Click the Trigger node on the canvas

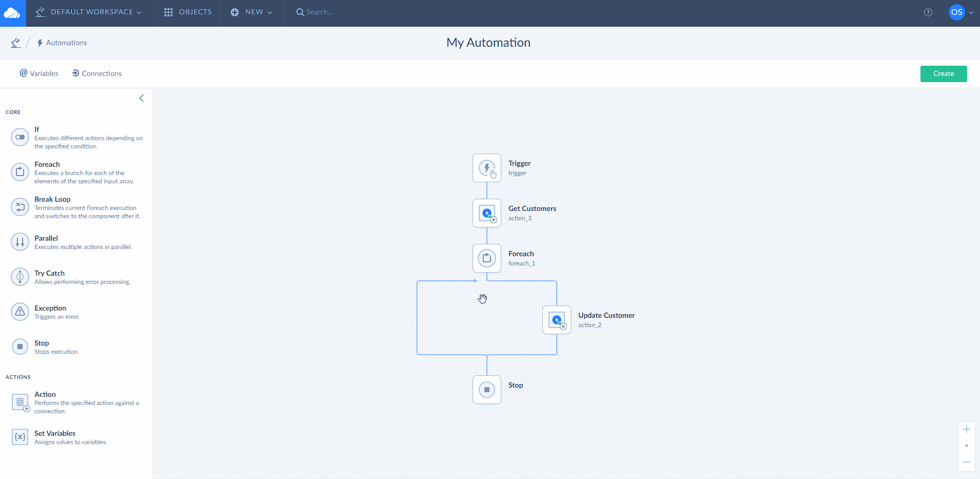point(487,168)
